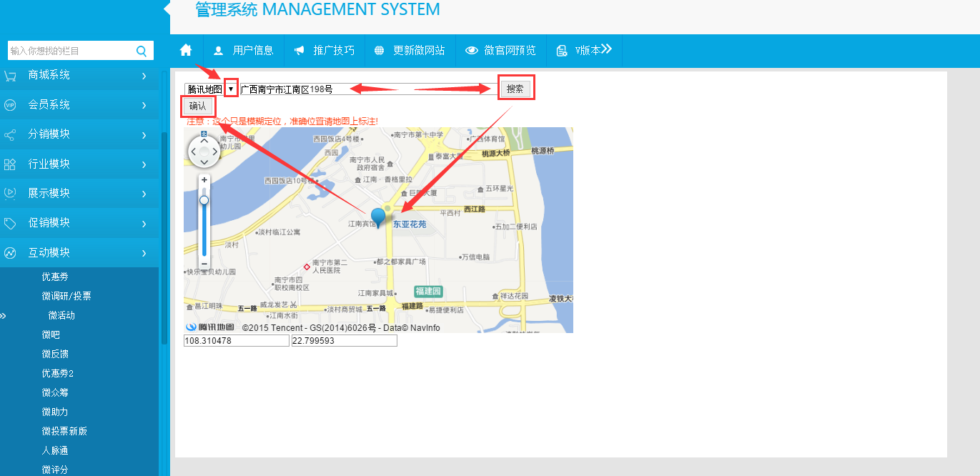Click the 搜索 button

pos(515,89)
